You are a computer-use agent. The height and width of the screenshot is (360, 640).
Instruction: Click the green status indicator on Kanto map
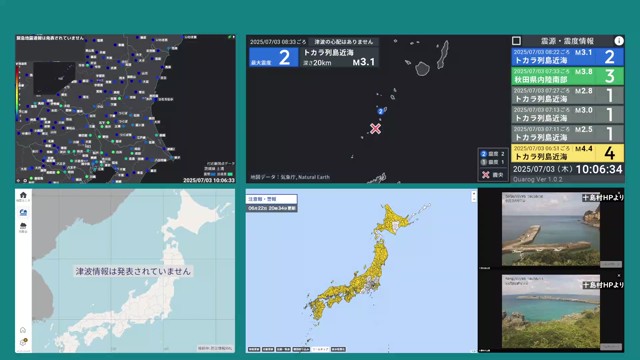[229, 37]
